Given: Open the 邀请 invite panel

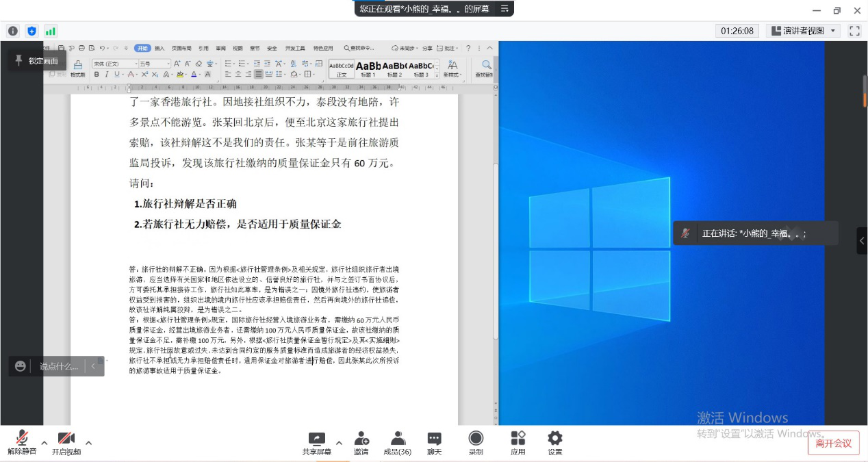Looking at the screenshot, I should point(361,443).
